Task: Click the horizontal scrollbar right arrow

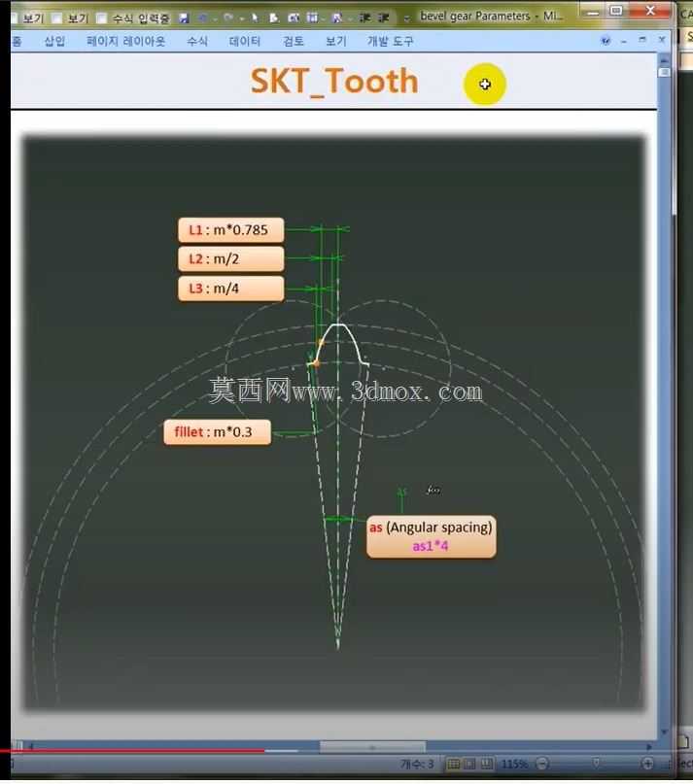Action: pos(649,747)
